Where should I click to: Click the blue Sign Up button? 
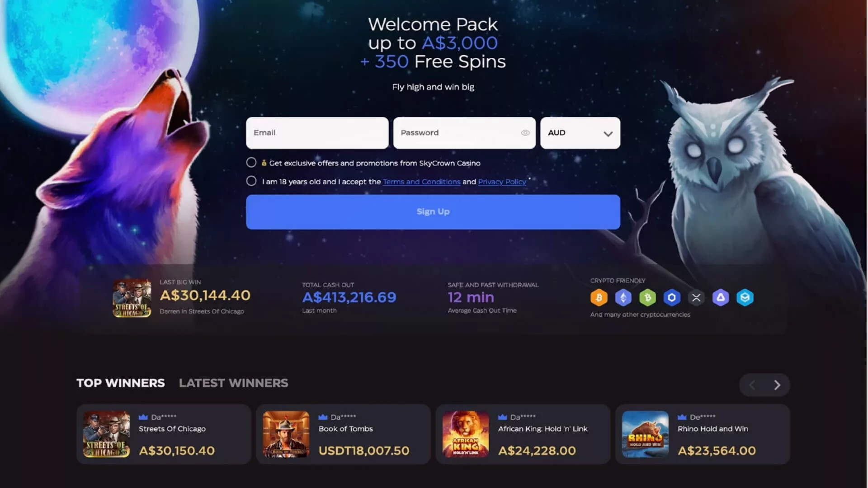pyautogui.click(x=433, y=212)
